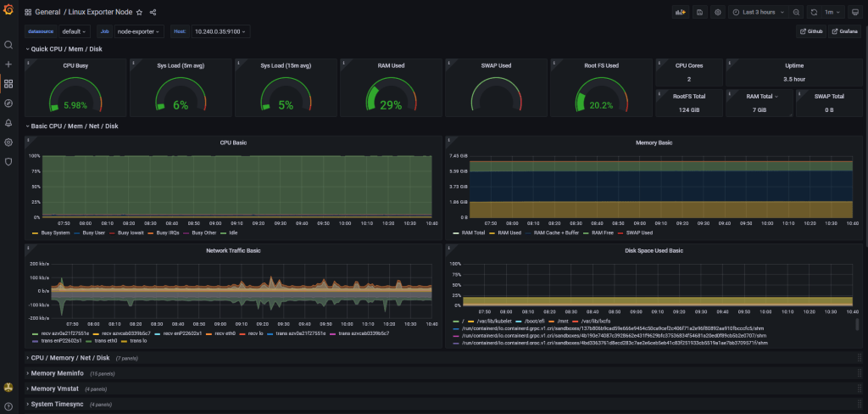Open the Alerting bell icon

[8, 123]
